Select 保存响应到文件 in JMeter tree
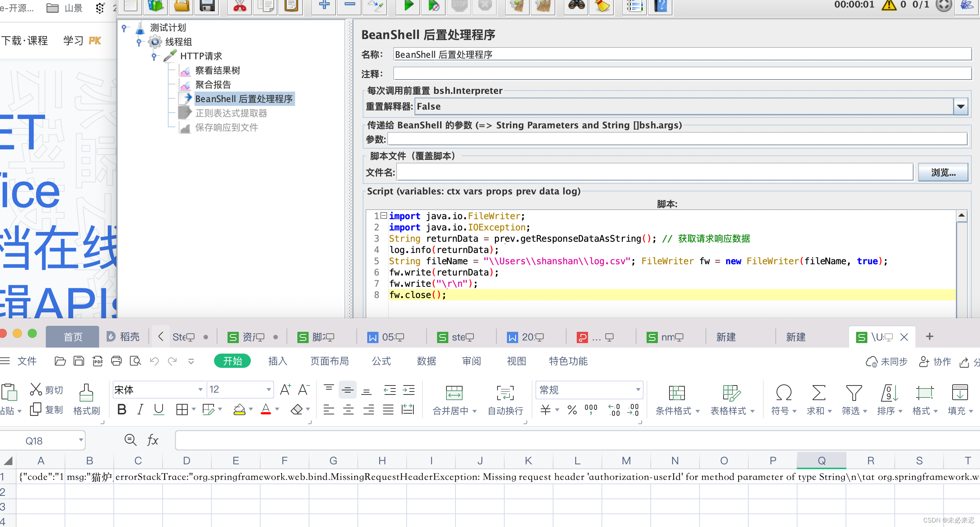980x527 pixels. tap(226, 127)
